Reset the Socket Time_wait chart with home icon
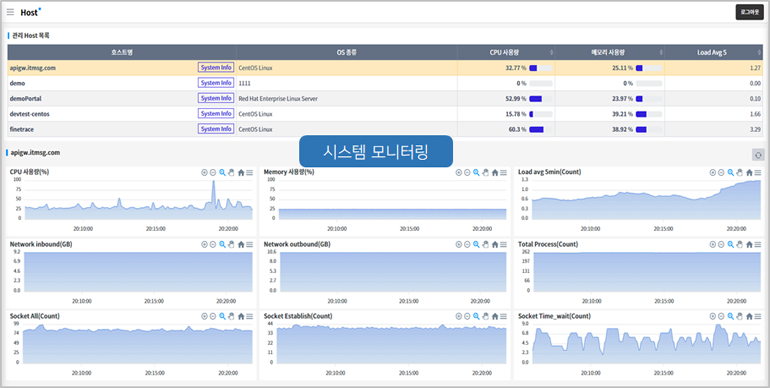The height and width of the screenshot is (388, 770). coord(749,316)
